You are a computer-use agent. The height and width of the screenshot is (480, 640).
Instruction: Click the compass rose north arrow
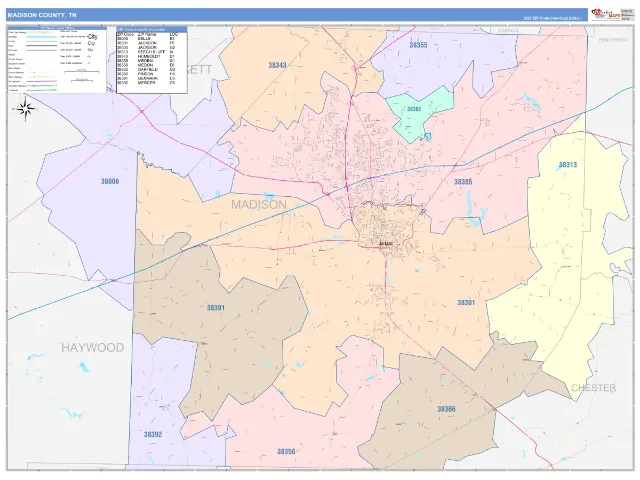[x=26, y=109]
